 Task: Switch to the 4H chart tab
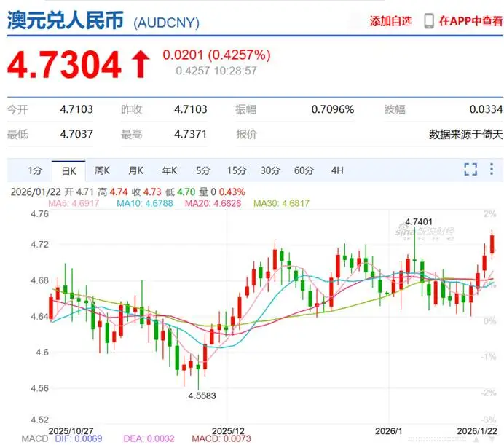point(336,170)
